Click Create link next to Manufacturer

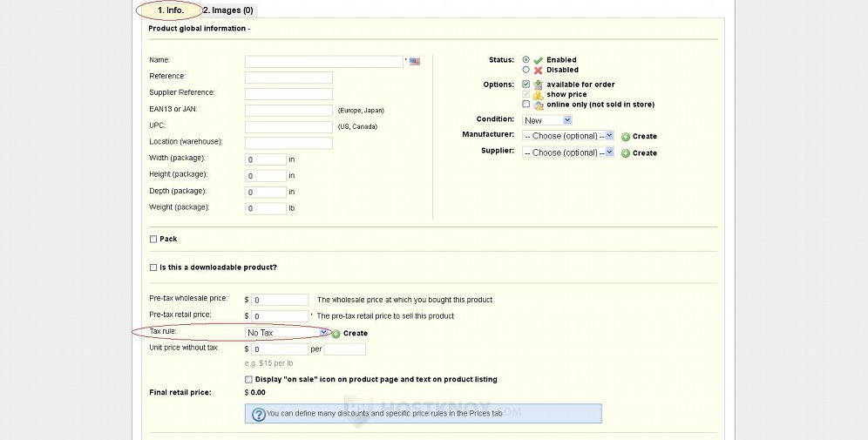(x=645, y=136)
